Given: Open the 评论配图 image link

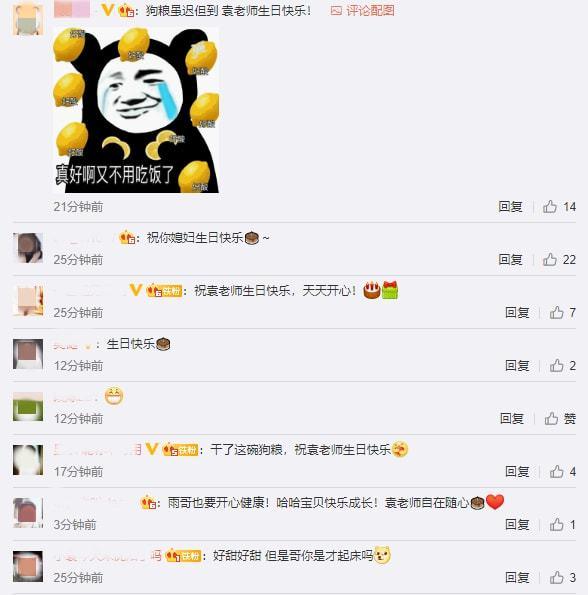Looking at the screenshot, I should (362, 11).
